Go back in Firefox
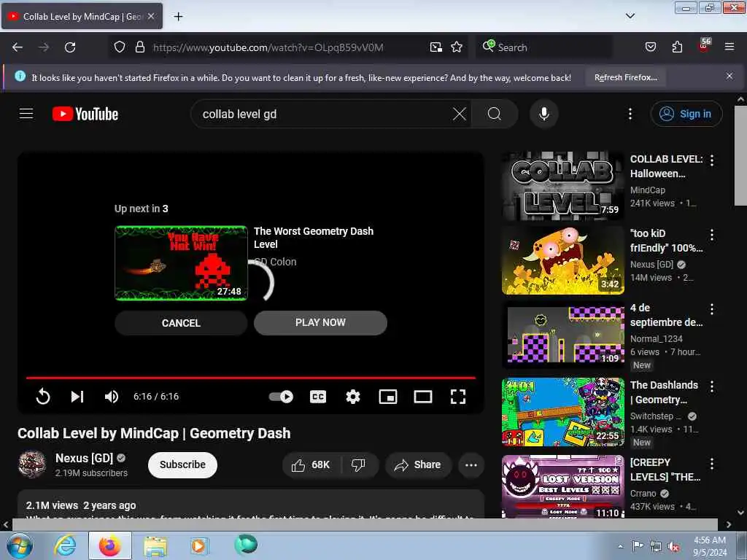Viewport: 747px width, 560px height. [18, 47]
